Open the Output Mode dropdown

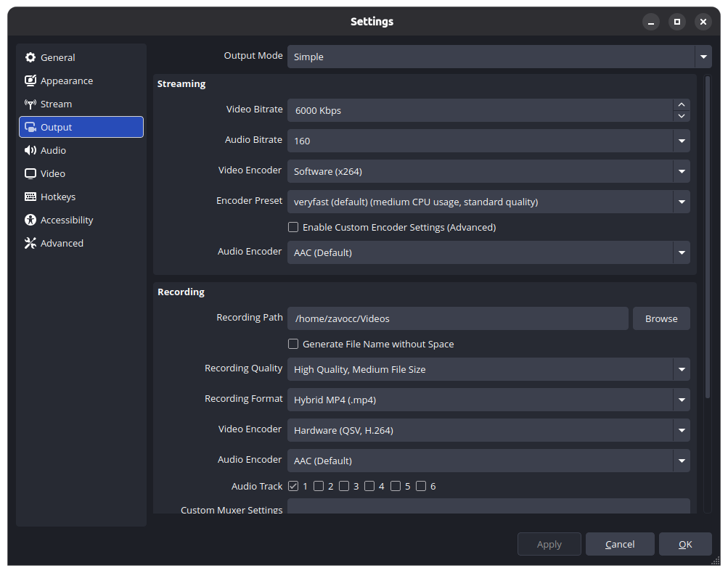[x=499, y=57]
